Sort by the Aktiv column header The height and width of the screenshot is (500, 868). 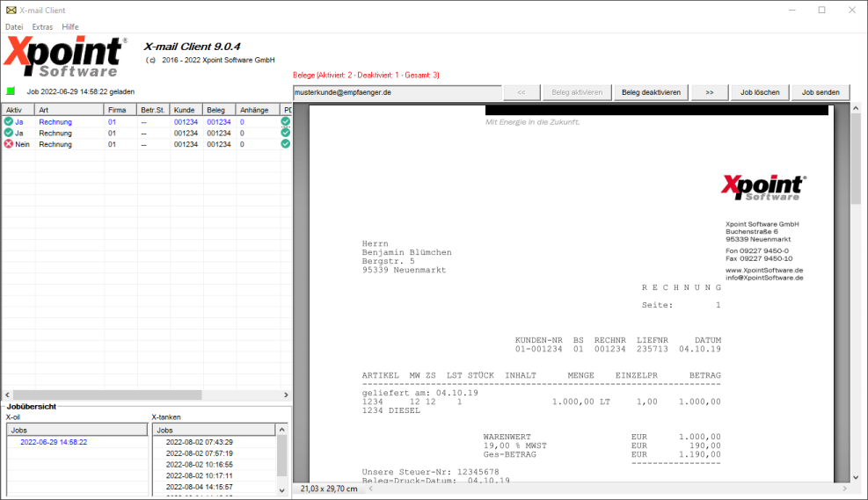[x=18, y=110]
